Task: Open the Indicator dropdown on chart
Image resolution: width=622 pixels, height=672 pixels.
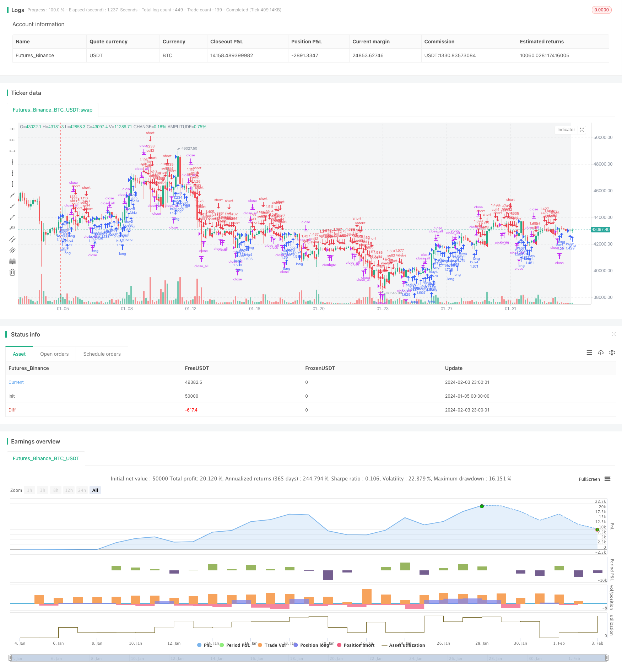Action: (x=566, y=130)
